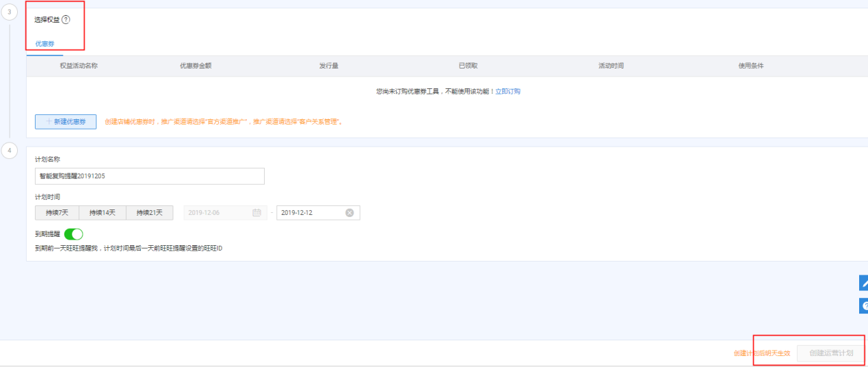Click the 计划名称 text input field
868x367 pixels.
point(149,176)
